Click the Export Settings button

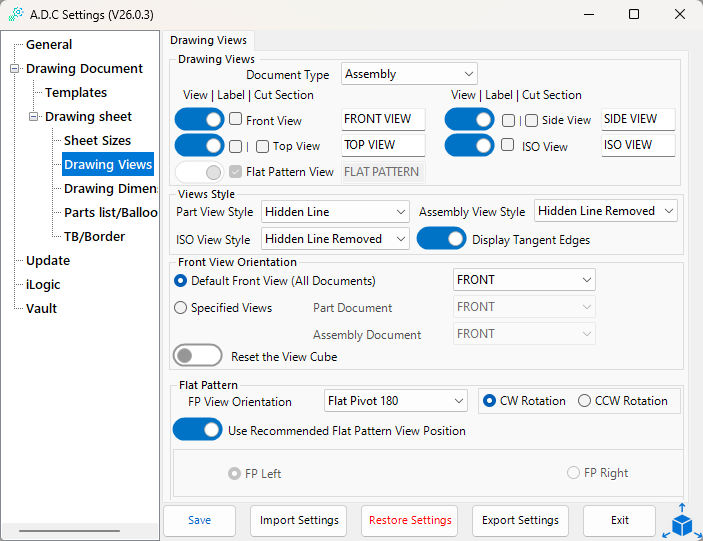pyautogui.click(x=520, y=521)
